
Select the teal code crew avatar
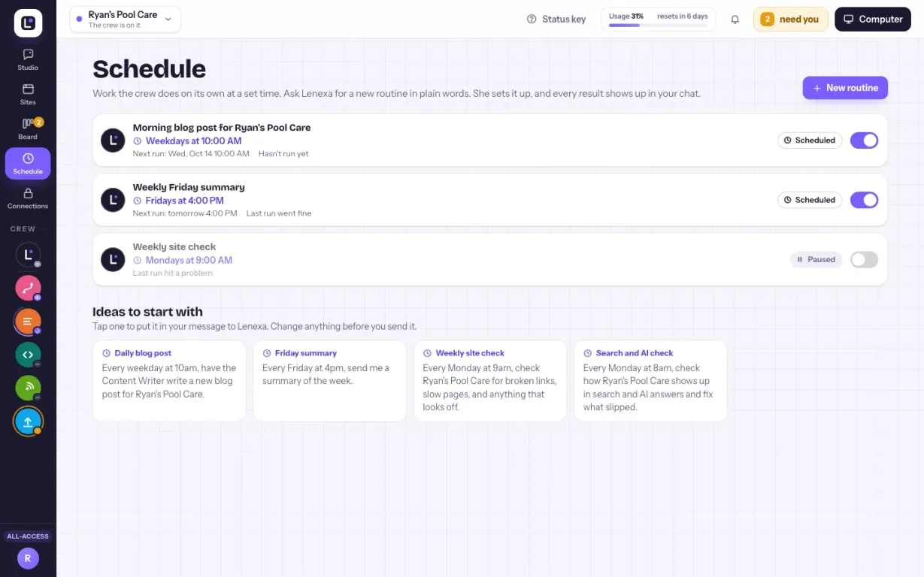coord(28,355)
